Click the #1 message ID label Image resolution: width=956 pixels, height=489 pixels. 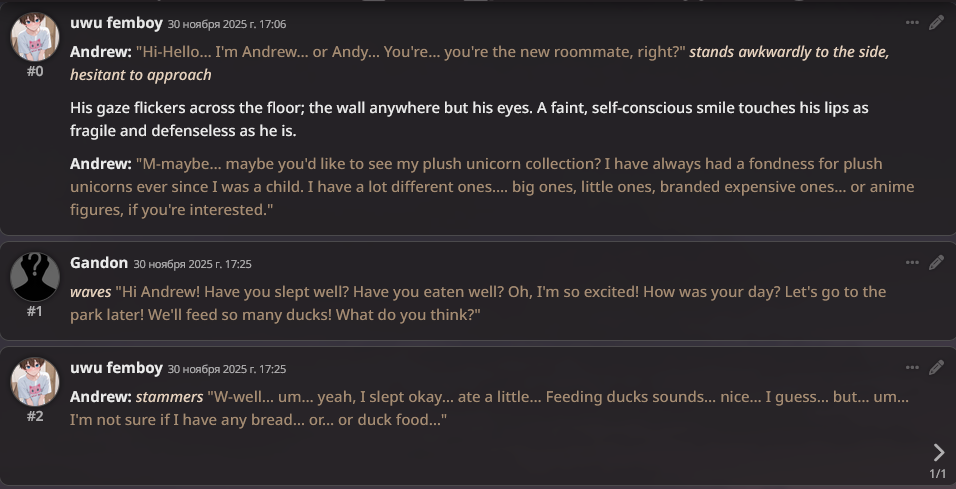[35, 311]
